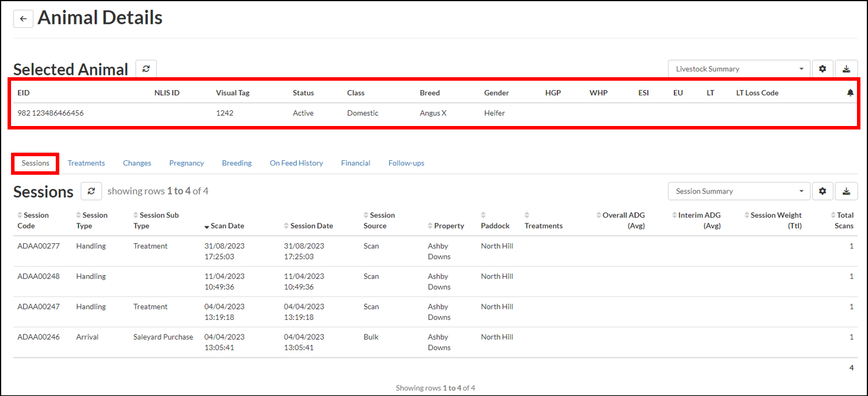
Task: Switch to the Treatments tab
Action: [86, 163]
